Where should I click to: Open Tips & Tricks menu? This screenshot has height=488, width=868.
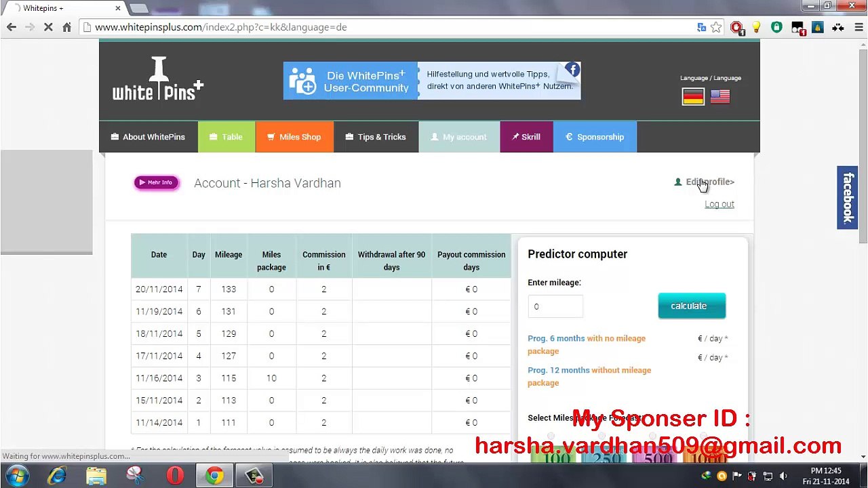[x=376, y=137]
